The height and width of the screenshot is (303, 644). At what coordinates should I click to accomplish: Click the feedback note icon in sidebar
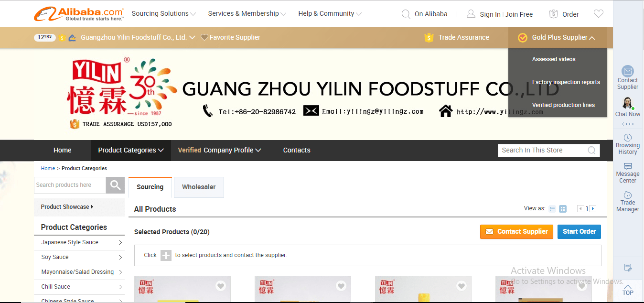click(628, 268)
